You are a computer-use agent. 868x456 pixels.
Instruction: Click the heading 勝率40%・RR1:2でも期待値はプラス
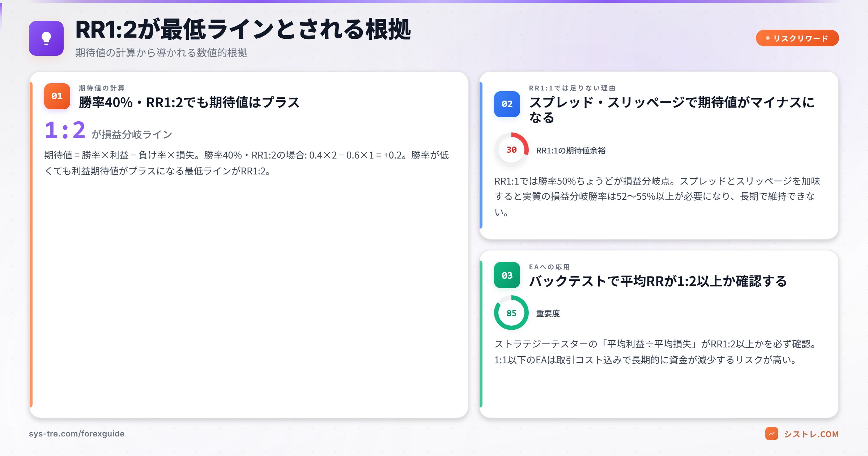point(189,102)
